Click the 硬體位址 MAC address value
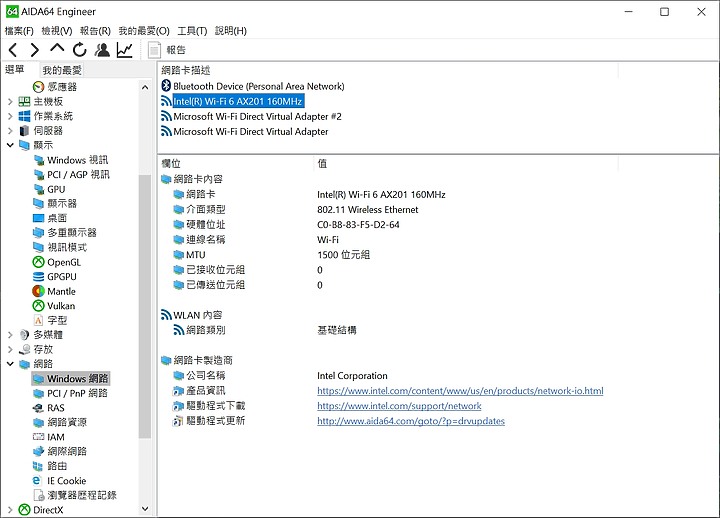Image resolution: width=720 pixels, height=518 pixels. (358, 225)
